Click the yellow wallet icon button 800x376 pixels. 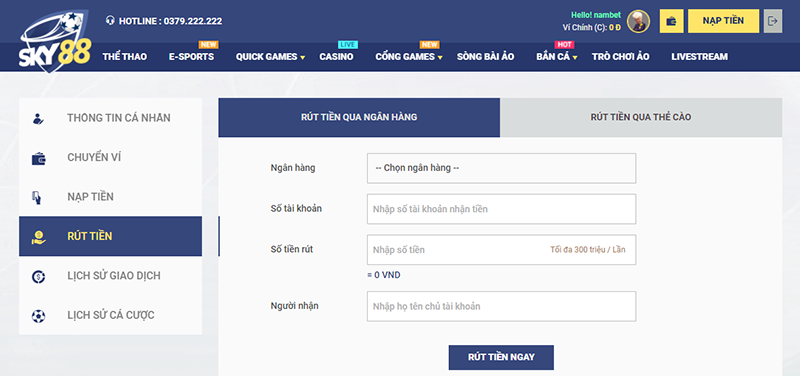671,21
